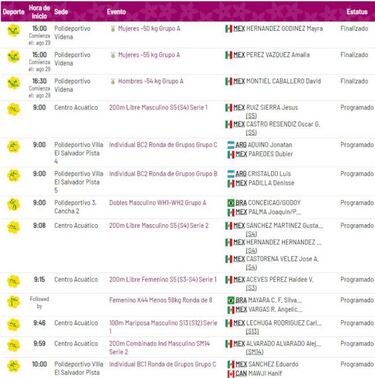Click the medal icon beside Mujeres -55 kg Grupo A

tap(113, 55)
